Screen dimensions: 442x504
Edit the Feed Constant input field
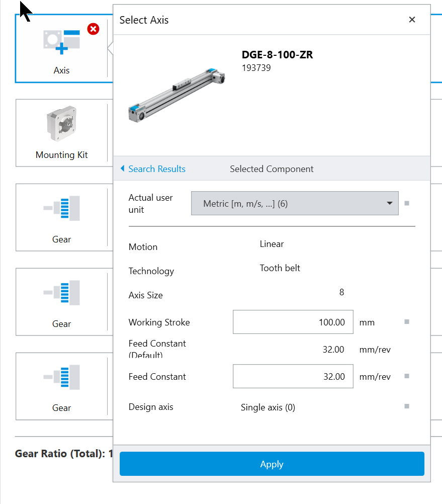[x=293, y=376]
